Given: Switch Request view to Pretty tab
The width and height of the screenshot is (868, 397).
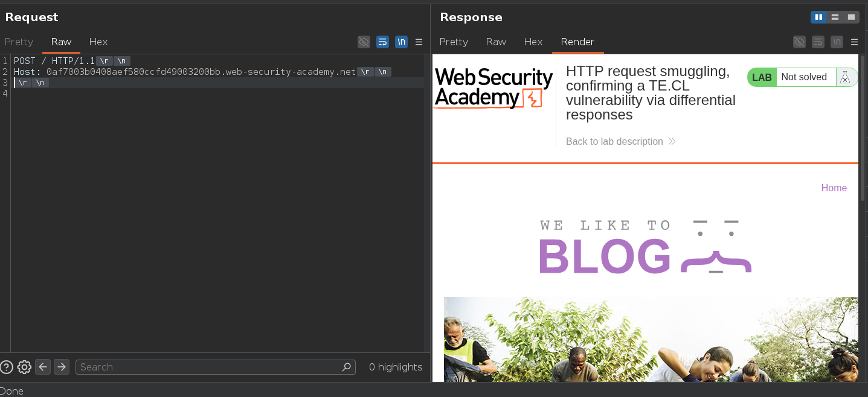Looking at the screenshot, I should click(x=19, y=42).
